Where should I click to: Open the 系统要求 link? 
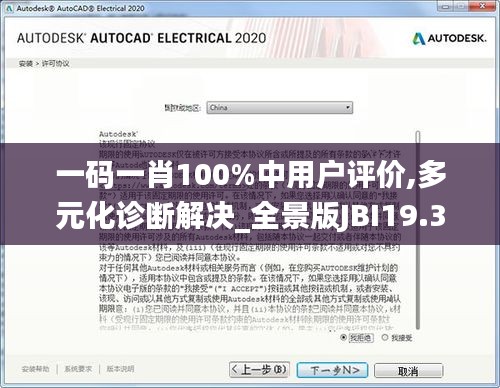click(x=78, y=369)
